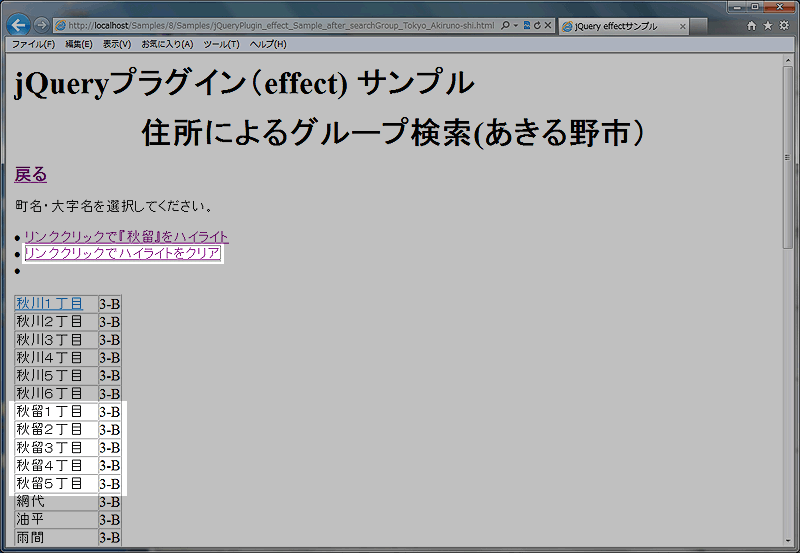Close the jQuery effectサンプル tab

pos(682,27)
